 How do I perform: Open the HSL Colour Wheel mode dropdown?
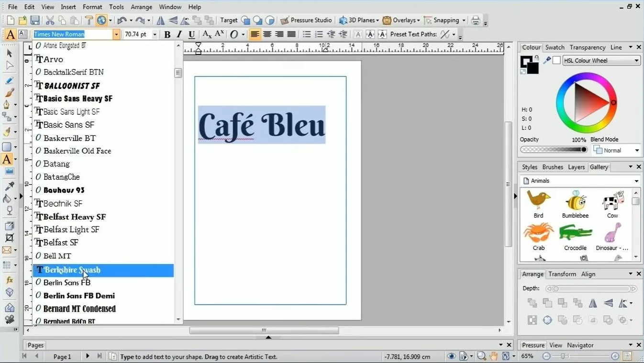pos(636,61)
